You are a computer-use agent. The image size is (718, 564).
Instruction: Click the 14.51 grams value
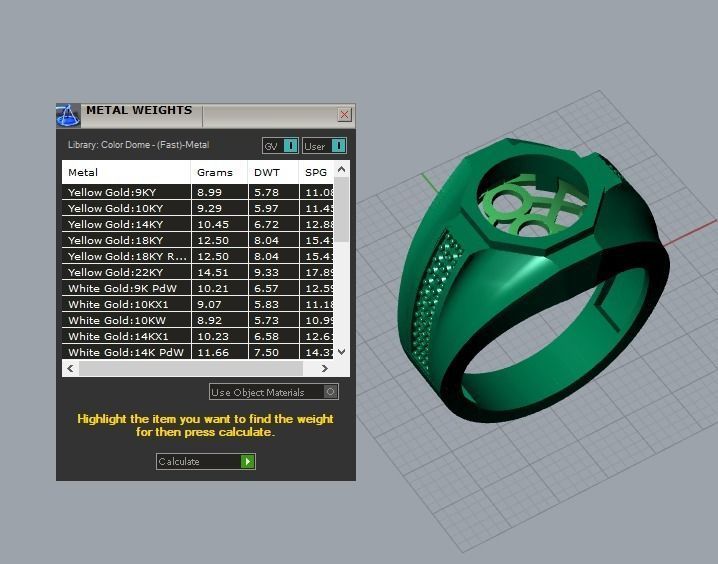(x=212, y=272)
